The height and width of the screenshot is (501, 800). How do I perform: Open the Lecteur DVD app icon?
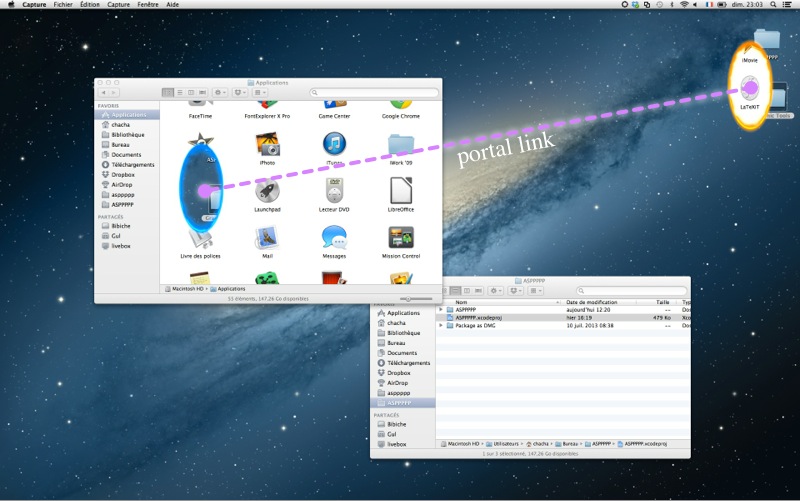click(x=334, y=191)
